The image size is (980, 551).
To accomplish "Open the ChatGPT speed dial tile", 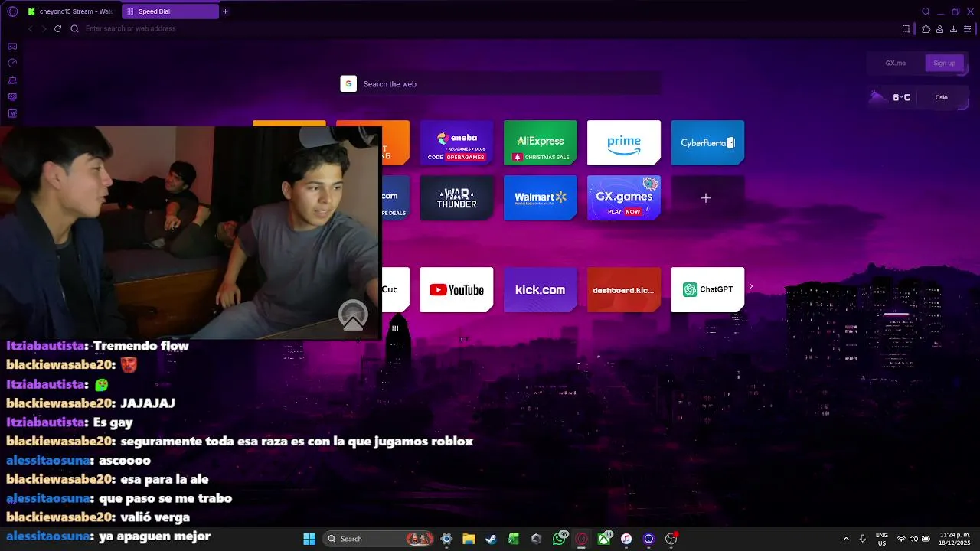I will [x=707, y=289].
